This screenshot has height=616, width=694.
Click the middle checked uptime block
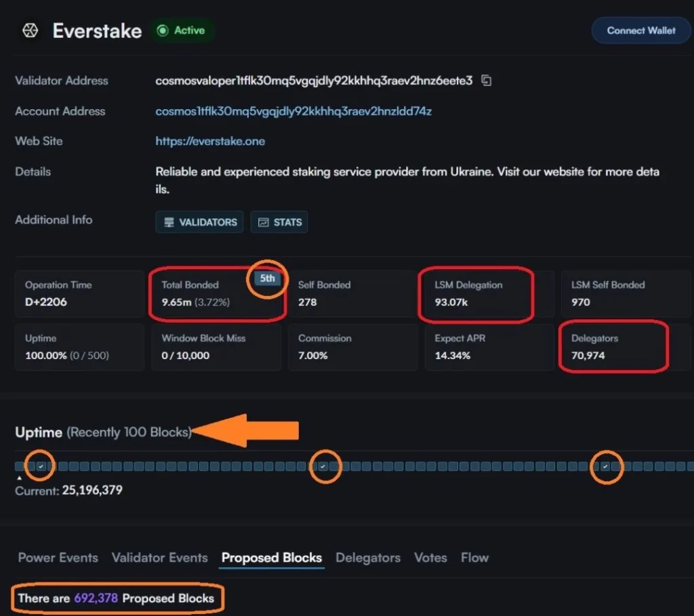(323, 466)
